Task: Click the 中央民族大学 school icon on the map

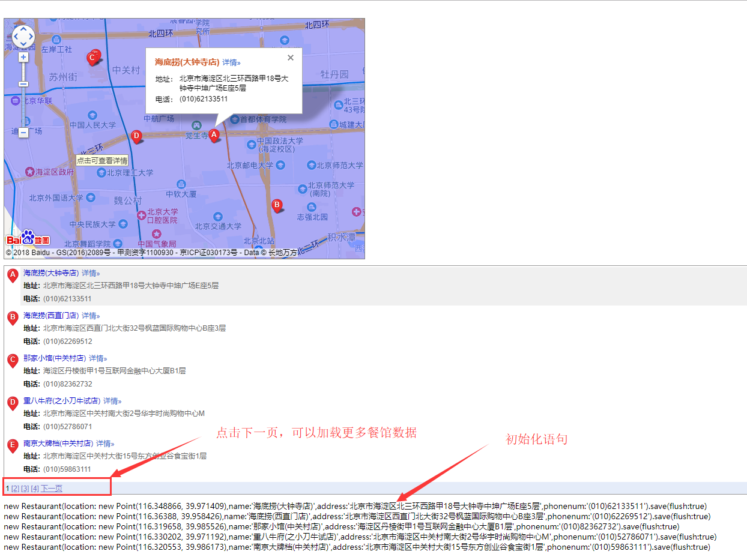Action: (x=123, y=224)
